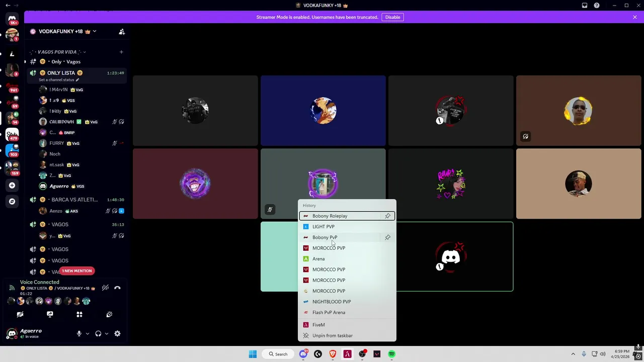Pin Bobony Roleplay to the list
Viewport: 644px width, 362px height.
388,216
